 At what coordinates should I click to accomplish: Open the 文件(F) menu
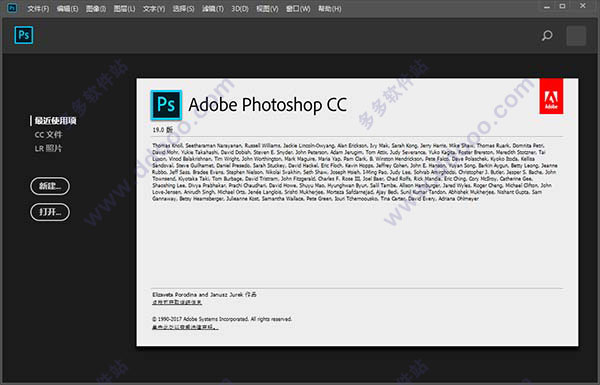[38, 8]
